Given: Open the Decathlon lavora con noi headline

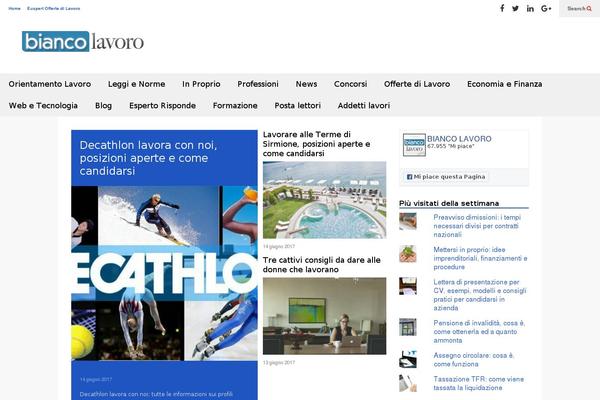Looking at the screenshot, I should tap(148, 158).
